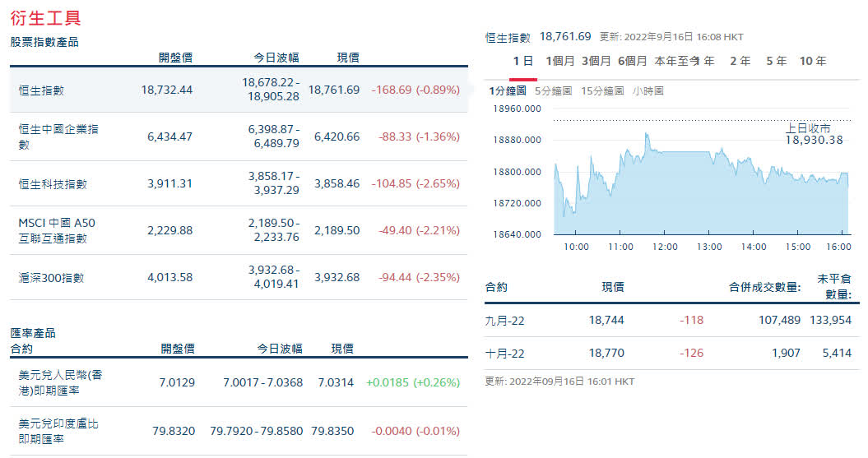Open the 恒生中國企業指數 row
Viewport: 868px width, 458px height.
click(x=239, y=136)
